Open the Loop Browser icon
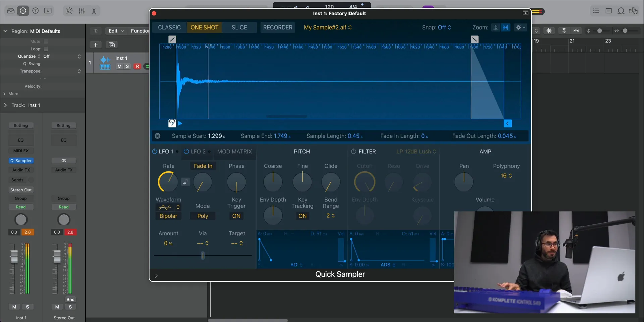The height and width of the screenshot is (322, 644). [621, 11]
